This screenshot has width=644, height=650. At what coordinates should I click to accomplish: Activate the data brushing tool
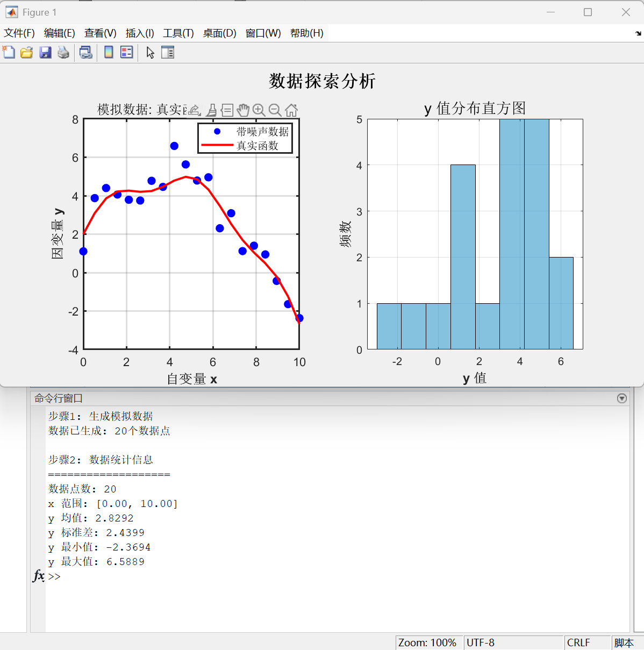point(211,110)
